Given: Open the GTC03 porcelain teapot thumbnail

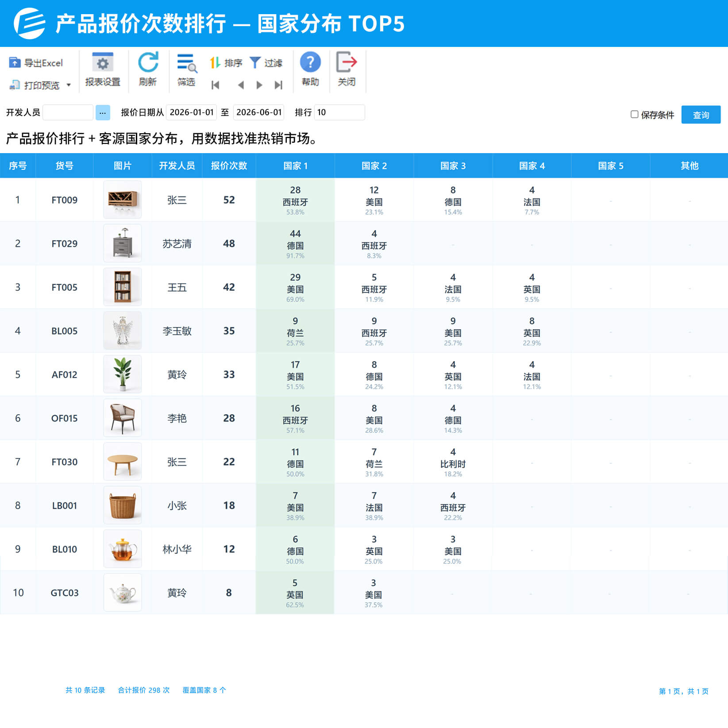Looking at the screenshot, I should click(x=123, y=593).
